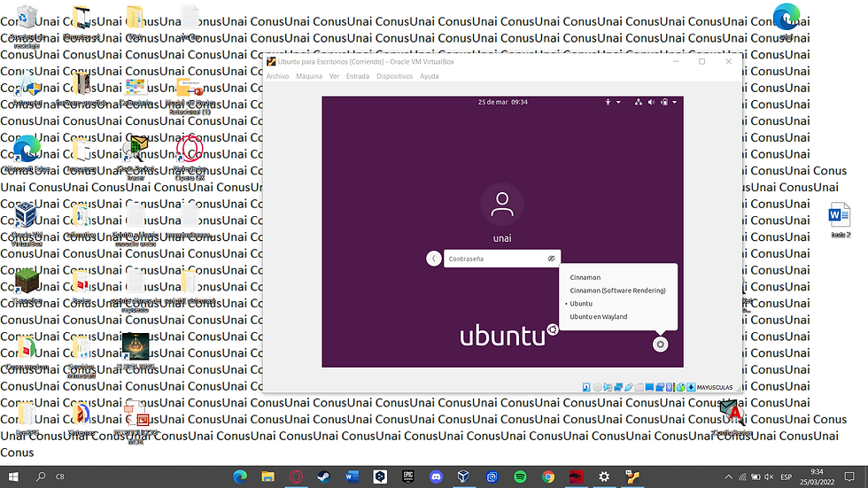This screenshot has width=868, height=488.
Task: Open the Máquina menu
Action: (309, 76)
